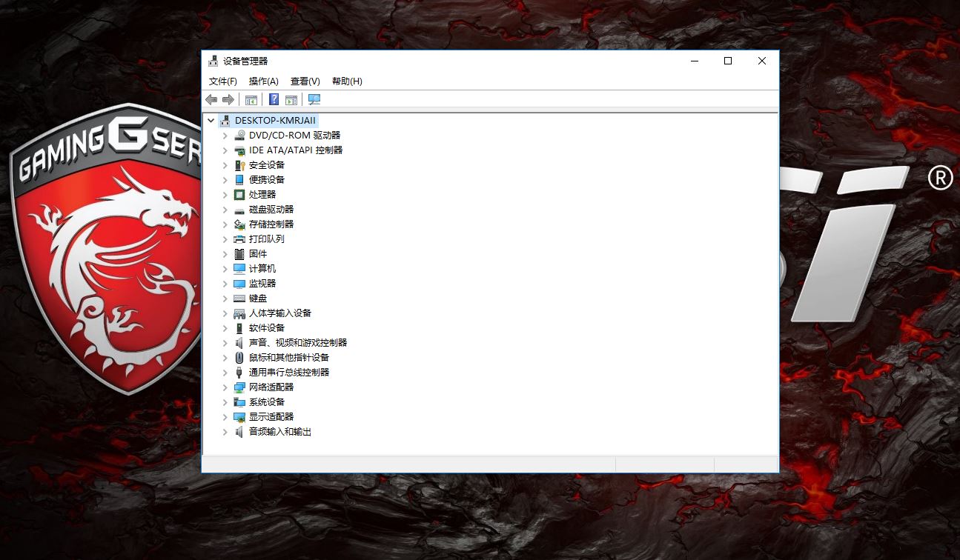Select the 打印队列 label
Image resolution: width=960 pixels, height=560 pixels.
pos(267,239)
